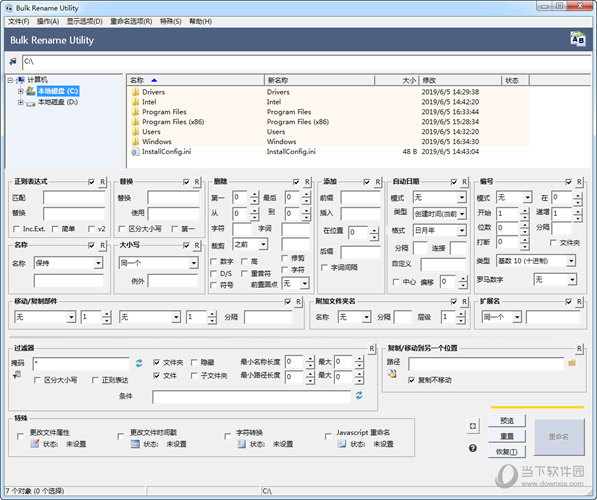Toggle D/S checkbox in Remove section
Viewport: 597px width, 500px height.
[x=214, y=273]
